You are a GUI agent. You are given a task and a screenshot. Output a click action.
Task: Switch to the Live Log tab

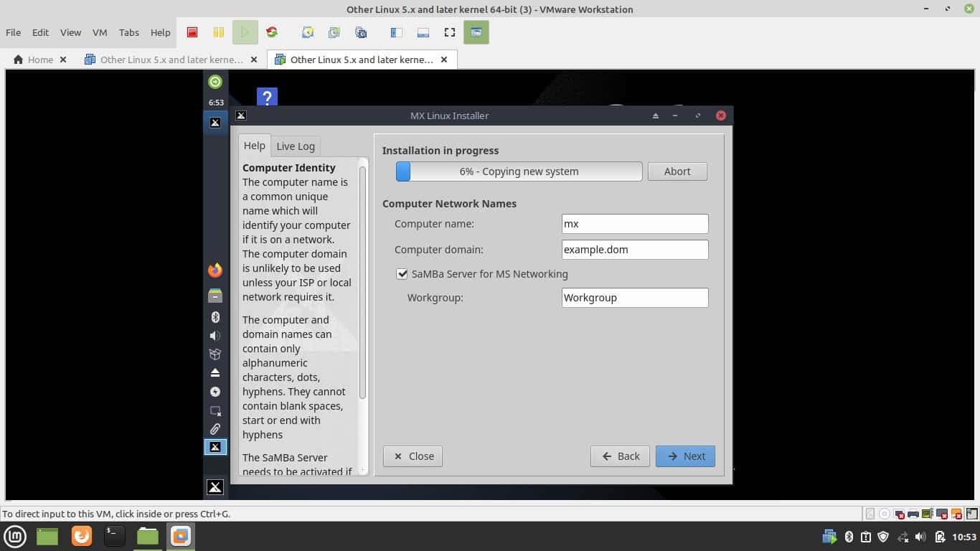[x=296, y=146]
